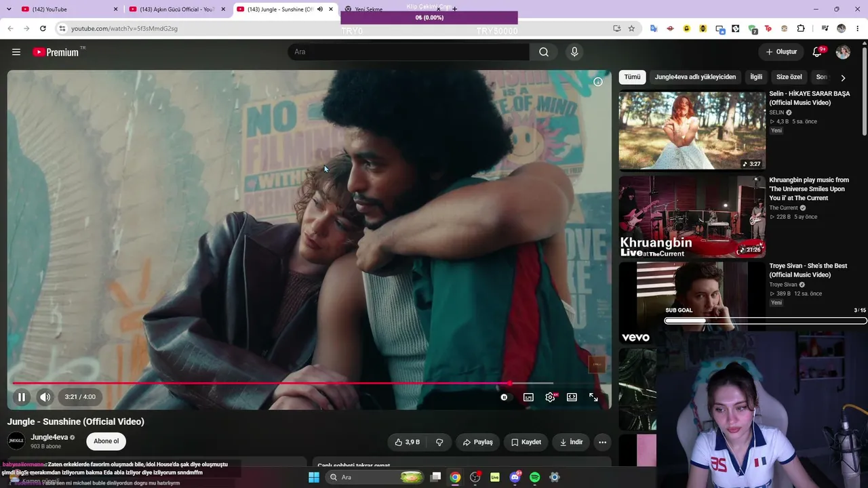This screenshot has height=488, width=868.
Task: Subscribe with the Abone ol button
Action: 106,441
